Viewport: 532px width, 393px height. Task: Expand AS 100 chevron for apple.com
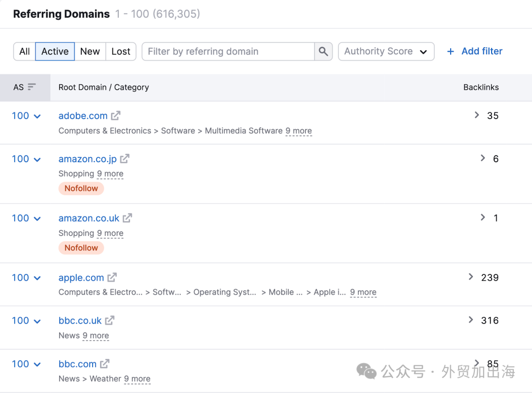point(37,278)
